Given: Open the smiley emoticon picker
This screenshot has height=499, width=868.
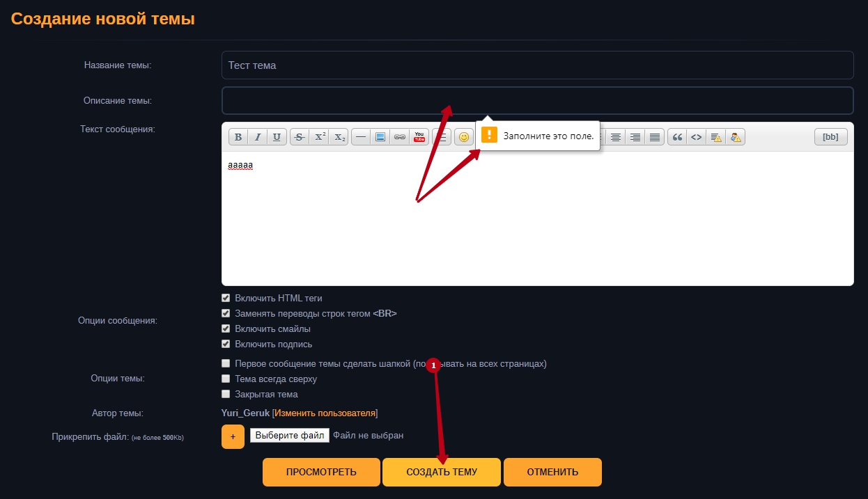Looking at the screenshot, I should (464, 137).
